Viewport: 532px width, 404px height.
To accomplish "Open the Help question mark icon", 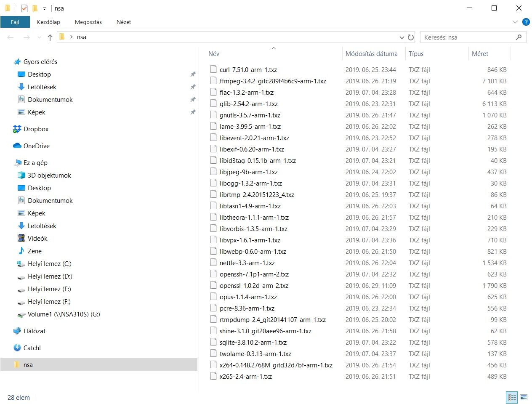I will [526, 22].
